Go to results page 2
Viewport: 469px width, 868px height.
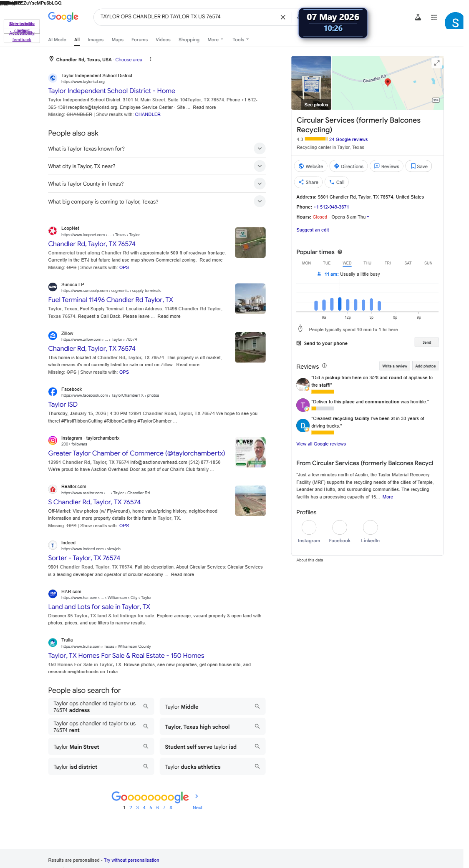point(131,808)
